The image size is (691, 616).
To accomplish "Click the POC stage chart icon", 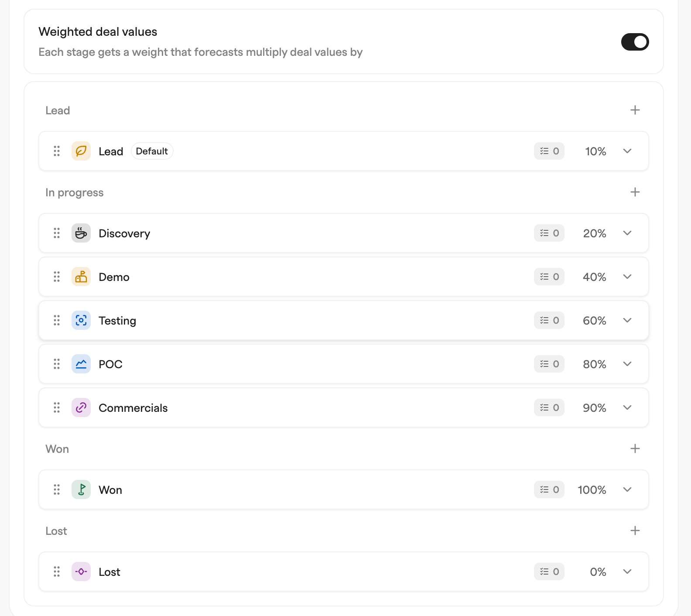I will pos(81,364).
